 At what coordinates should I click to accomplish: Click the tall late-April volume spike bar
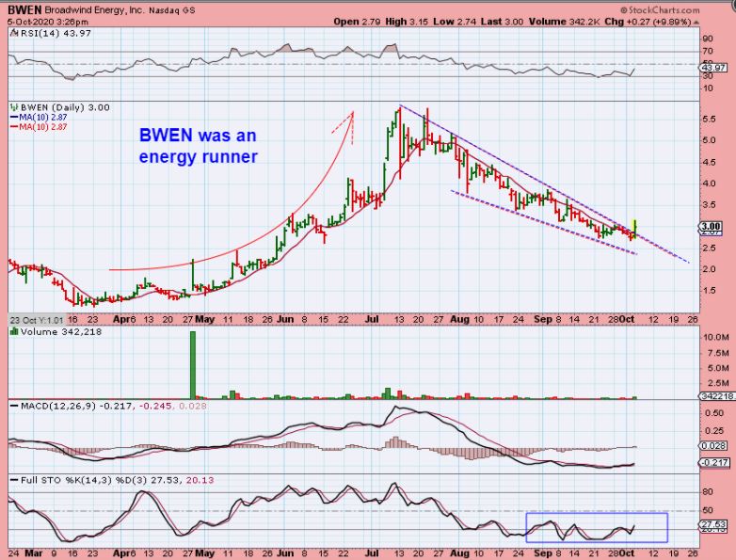point(192,365)
